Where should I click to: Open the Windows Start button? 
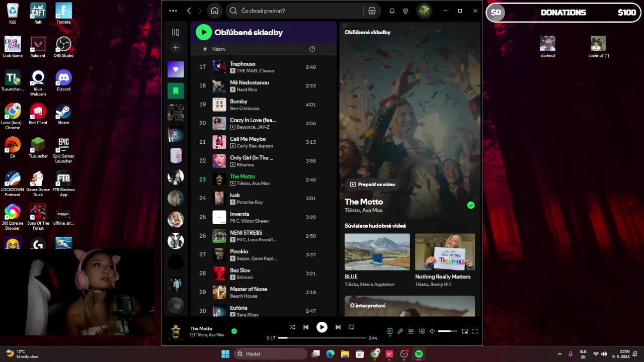pos(225,354)
